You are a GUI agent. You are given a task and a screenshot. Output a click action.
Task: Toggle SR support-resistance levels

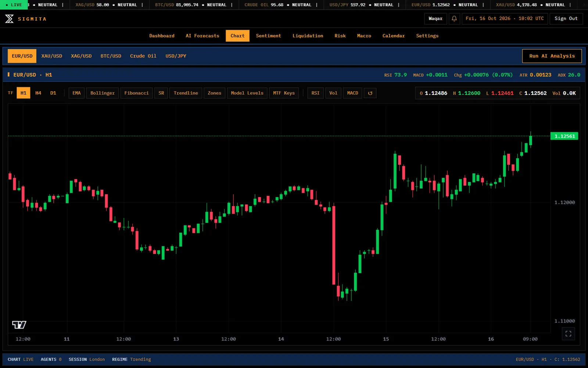161,93
